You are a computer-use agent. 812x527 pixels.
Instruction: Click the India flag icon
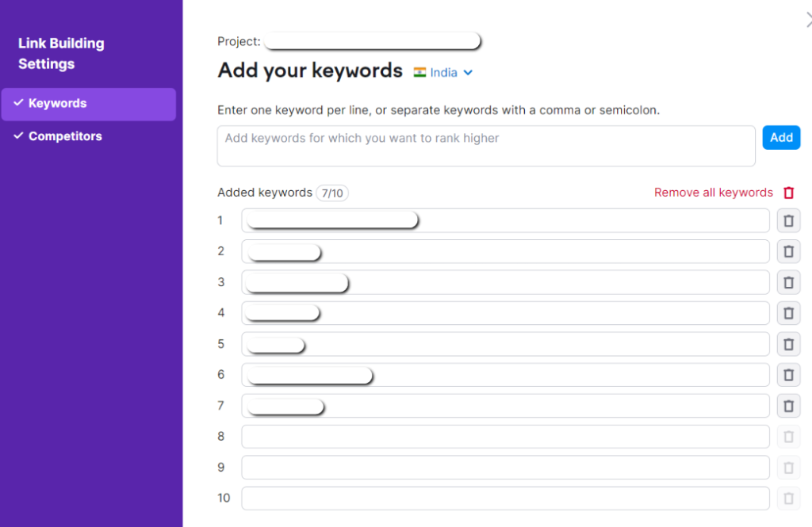(x=418, y=72)
